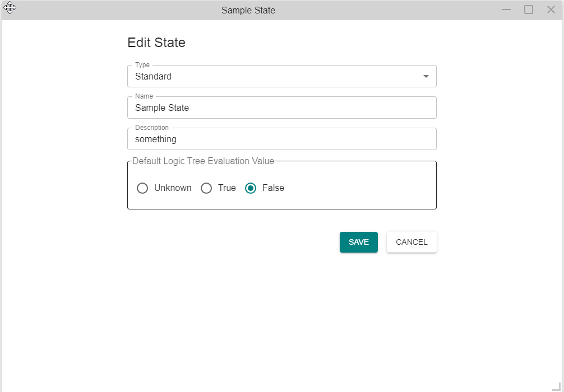564x392 pixels.
Task: Click the Default Logic Tree Evaluation Value label
Action: coord(203,161)
